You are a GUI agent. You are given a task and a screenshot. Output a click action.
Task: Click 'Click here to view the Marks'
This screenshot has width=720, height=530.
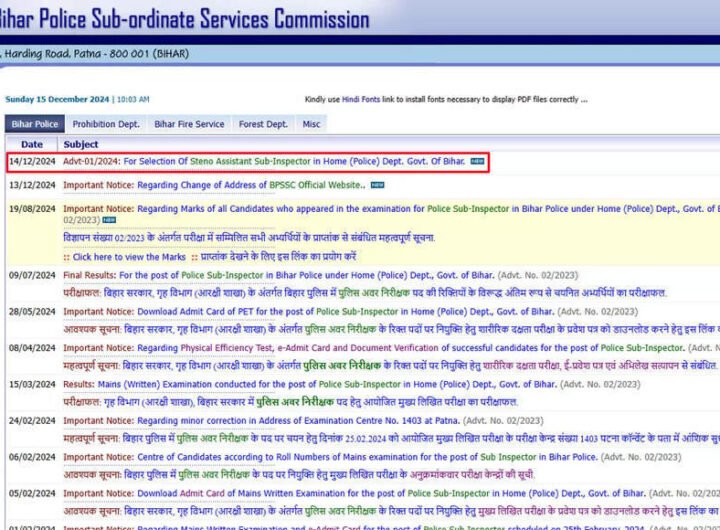129,257
